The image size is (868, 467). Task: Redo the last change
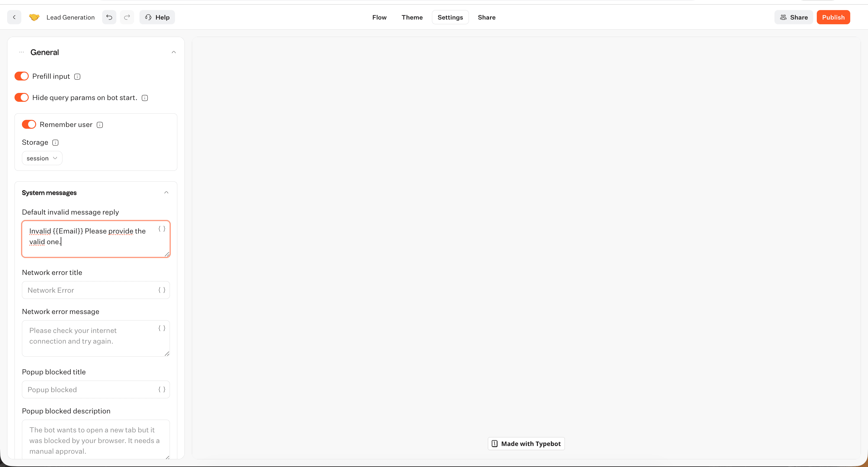click(x=127, y=17)
